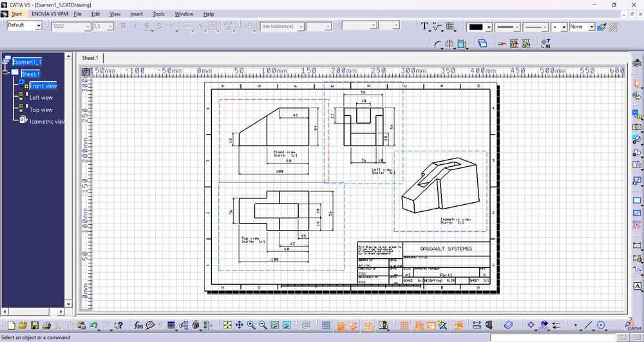Screen dimensions: 644x342
Task: Click the boxed A text icon in right toolbar
Action: pos(637,286)
